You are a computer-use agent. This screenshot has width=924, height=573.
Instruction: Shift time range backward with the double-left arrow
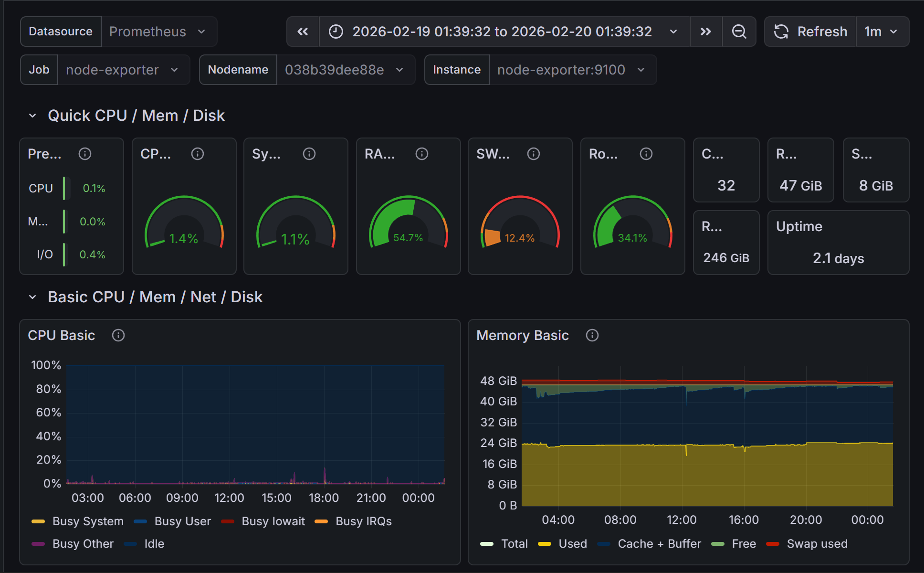[303, 32]
